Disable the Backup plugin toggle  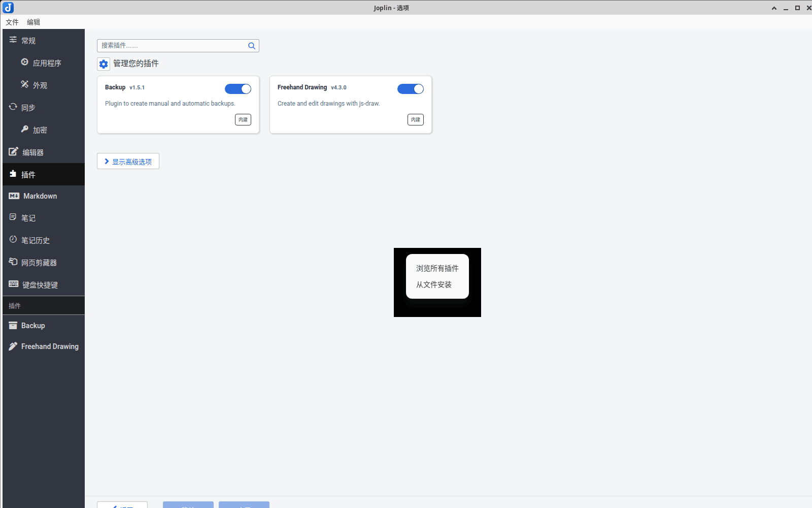(x=238, y=89)
